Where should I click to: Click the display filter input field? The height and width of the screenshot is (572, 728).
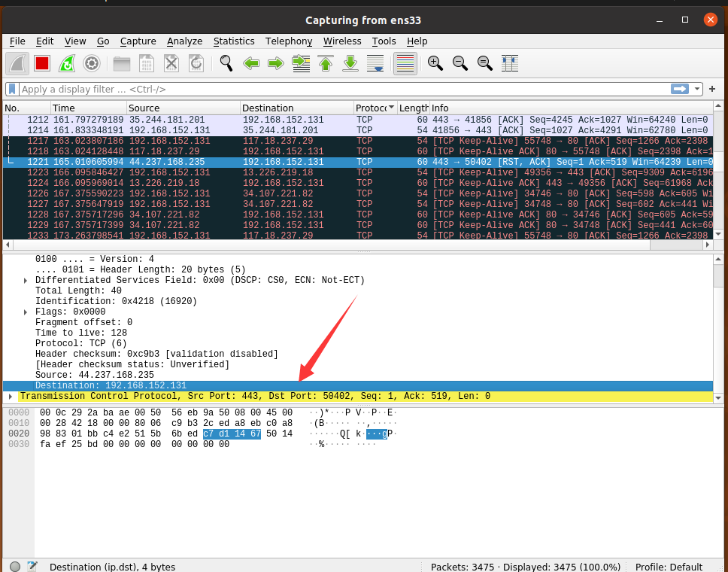coord(338,89)
